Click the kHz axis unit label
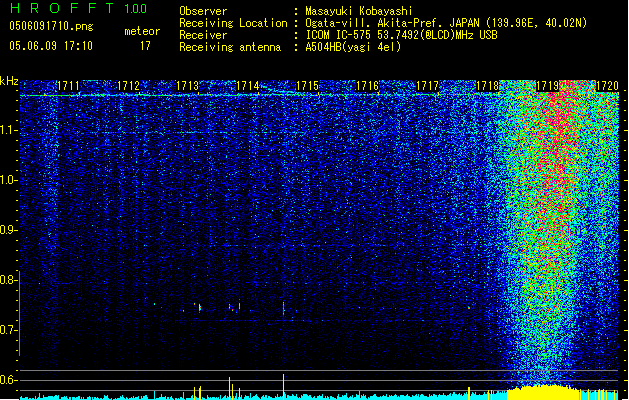The width and height of the screenshot is (629, 400). (9, 81)
